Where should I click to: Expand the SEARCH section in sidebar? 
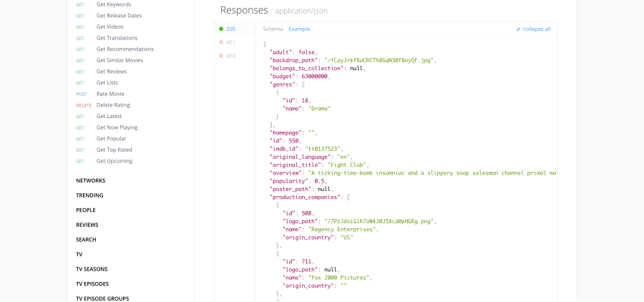point(86,240)
